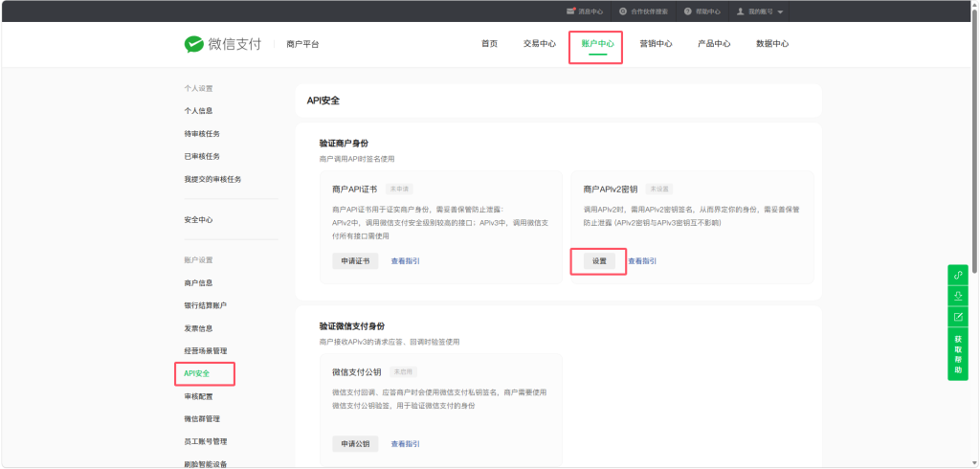This screenshot has height=469, width=980.
Task: Select API安全 in the sidebar
Action: pos(197,373)
